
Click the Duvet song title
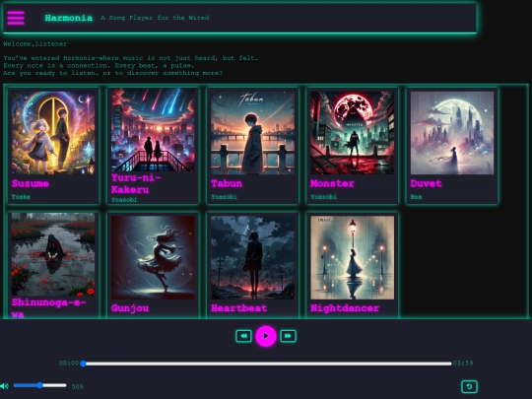pyautogui.click(x=427, y=183)
